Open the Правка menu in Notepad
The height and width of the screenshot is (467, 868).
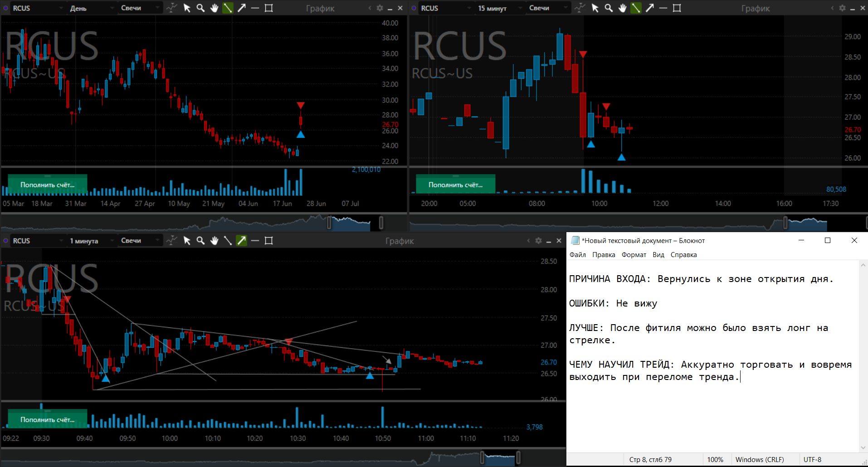pyautogui.click(x=604, y=255)
